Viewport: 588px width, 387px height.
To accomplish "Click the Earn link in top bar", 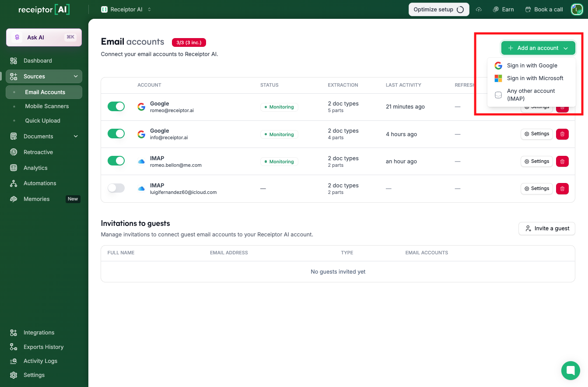I will 503,10.
